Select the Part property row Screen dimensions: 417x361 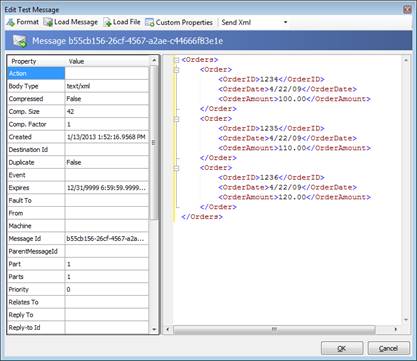pyautogui.click(x=78, y=264)
